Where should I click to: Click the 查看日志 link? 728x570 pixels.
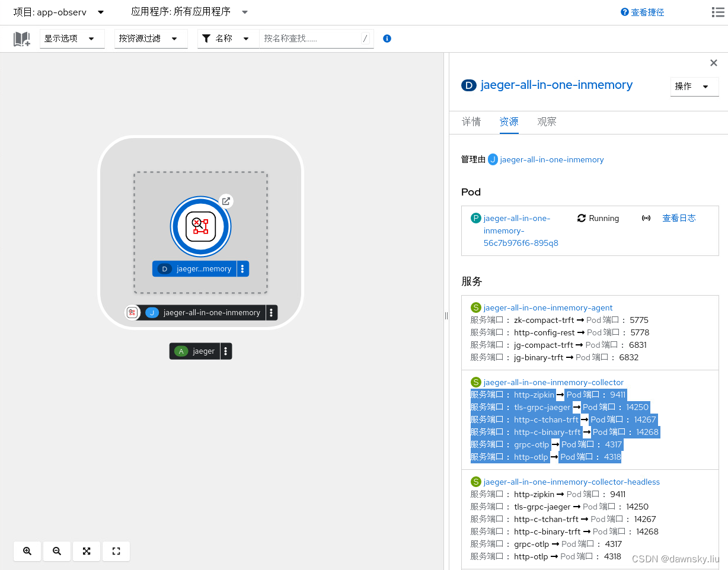coord(679,218)
